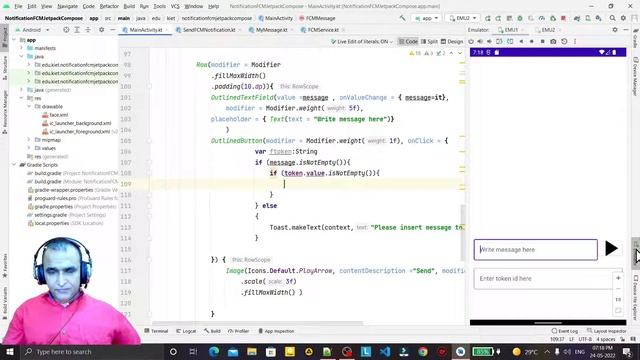Click the Search Everywhere magnifier icon
The image size is (640, 360).
pyautogui.click(x=612, y=18)
